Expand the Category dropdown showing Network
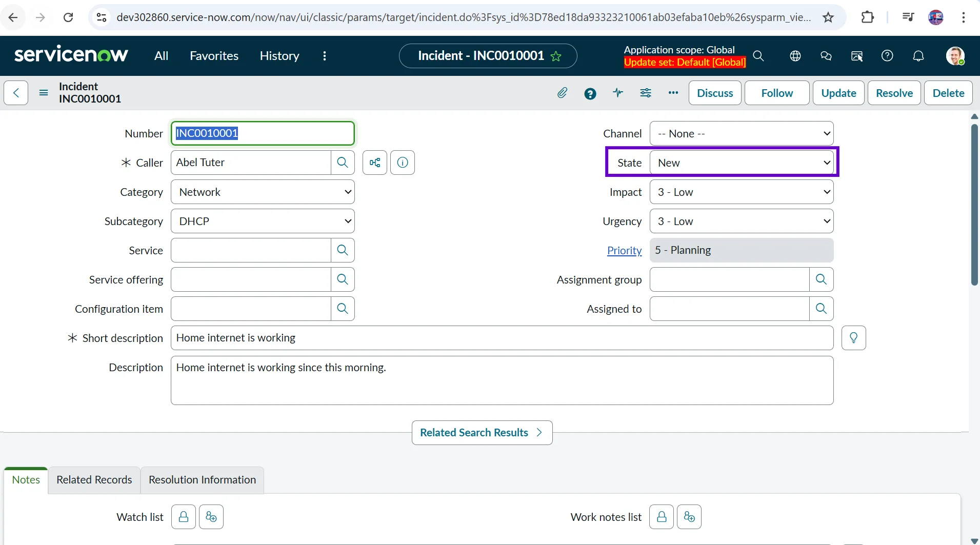 [263, 192]
